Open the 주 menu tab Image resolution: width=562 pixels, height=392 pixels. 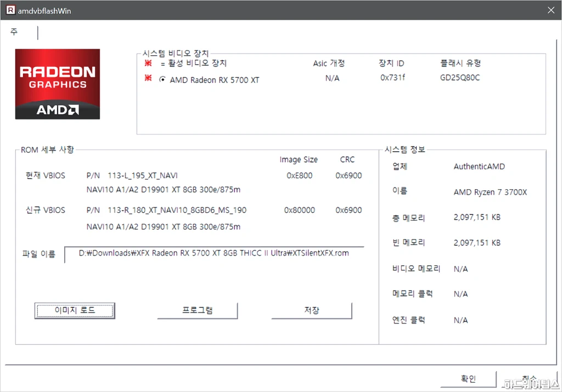pos(14,32)
